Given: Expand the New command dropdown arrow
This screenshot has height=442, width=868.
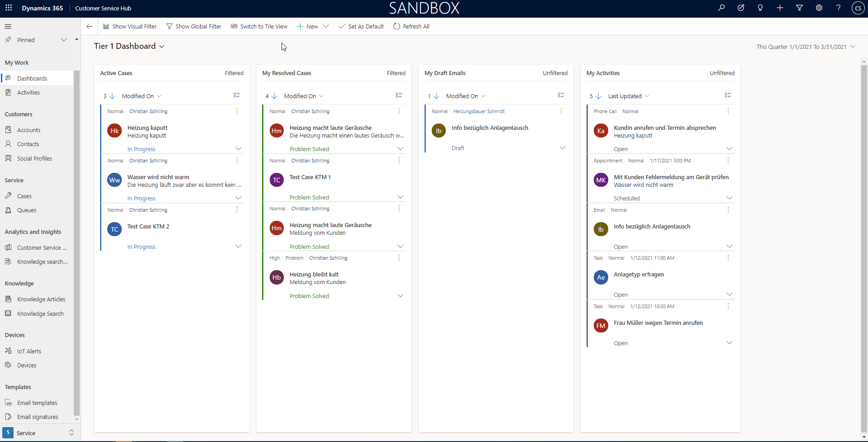Looking at the screenshot, I should [x=326, y=26].
